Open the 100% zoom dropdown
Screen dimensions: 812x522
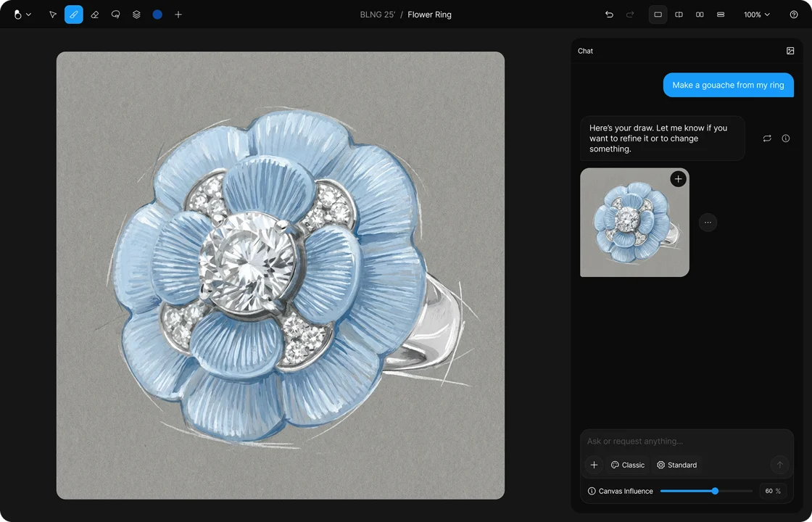coord(757,14)
